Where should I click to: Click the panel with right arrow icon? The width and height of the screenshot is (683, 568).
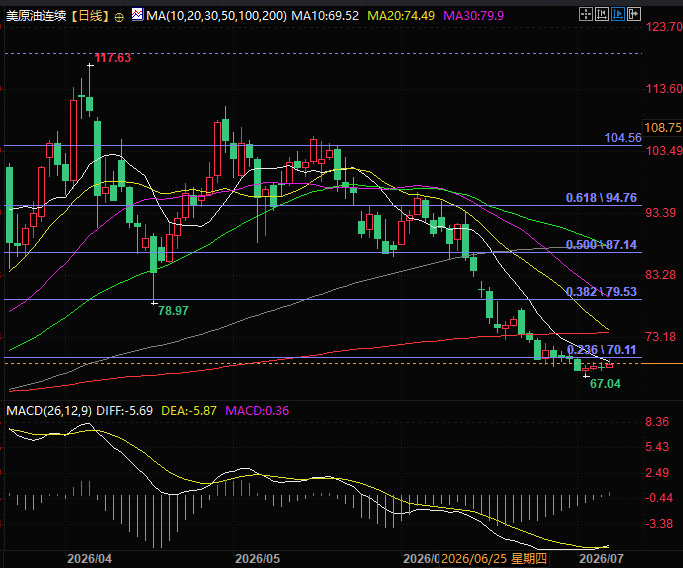pyautogui.click(x=634, y=15)
